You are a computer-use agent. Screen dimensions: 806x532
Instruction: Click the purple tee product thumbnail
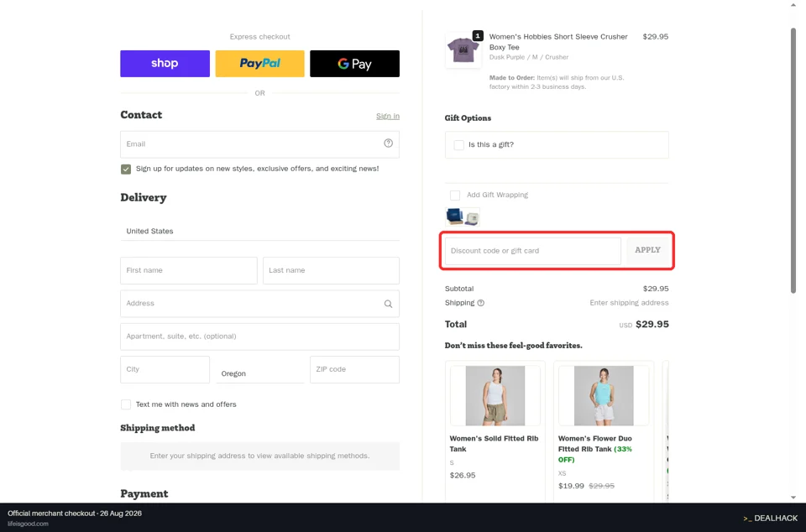coord(463,50)
